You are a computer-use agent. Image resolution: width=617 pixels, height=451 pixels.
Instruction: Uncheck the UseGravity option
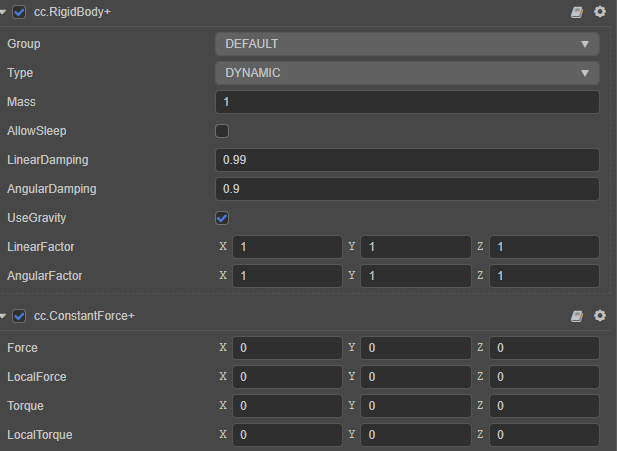point(222,218)
